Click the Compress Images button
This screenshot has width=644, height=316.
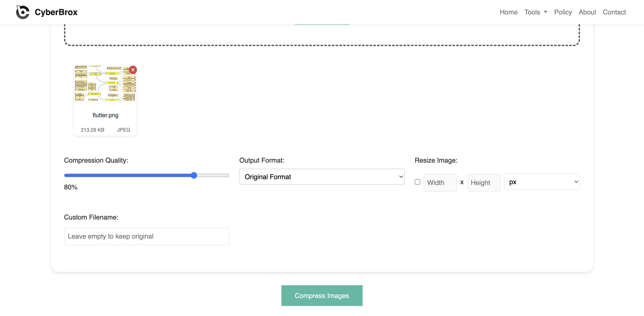pyautogui.click(x=322, y=295)
